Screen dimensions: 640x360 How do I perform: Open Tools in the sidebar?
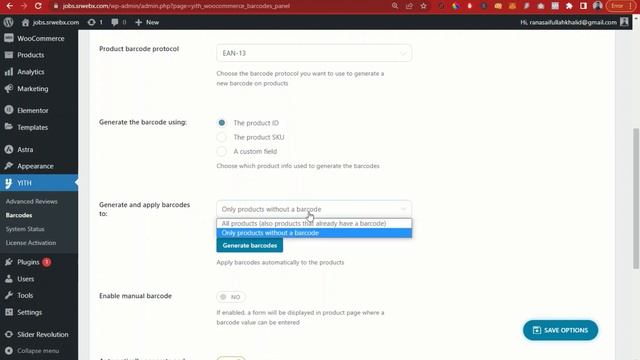pos(39,295)
